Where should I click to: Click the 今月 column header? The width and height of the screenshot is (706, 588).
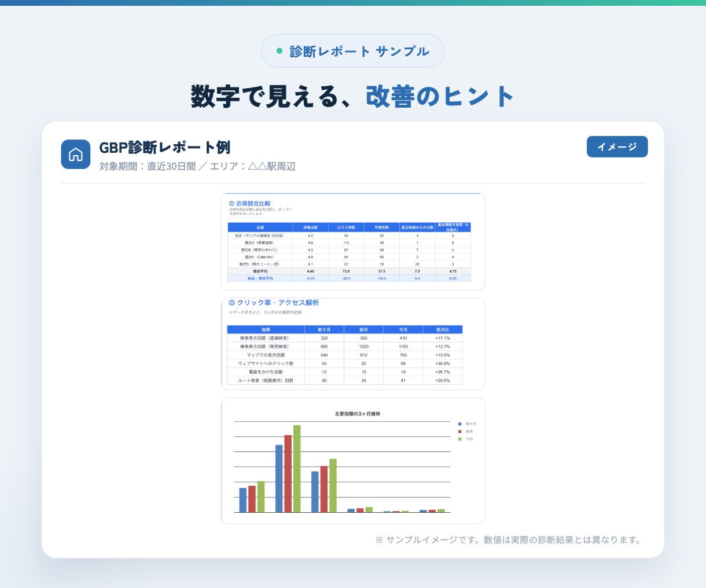[403, 329]
